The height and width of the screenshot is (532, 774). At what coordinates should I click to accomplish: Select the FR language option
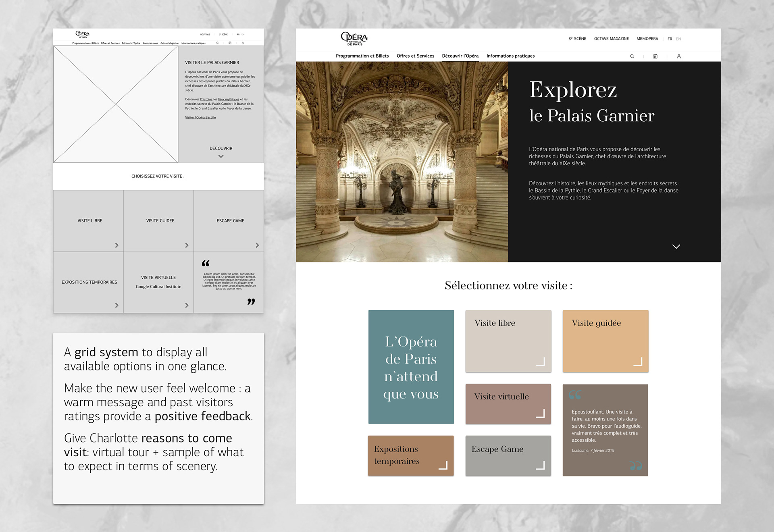[670, 39]
